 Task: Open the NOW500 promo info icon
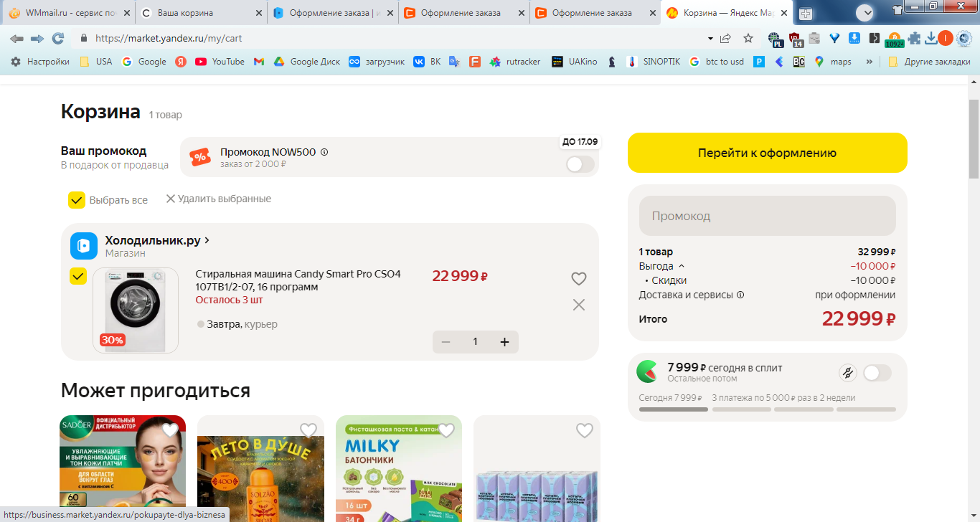[x=324, y=152]
